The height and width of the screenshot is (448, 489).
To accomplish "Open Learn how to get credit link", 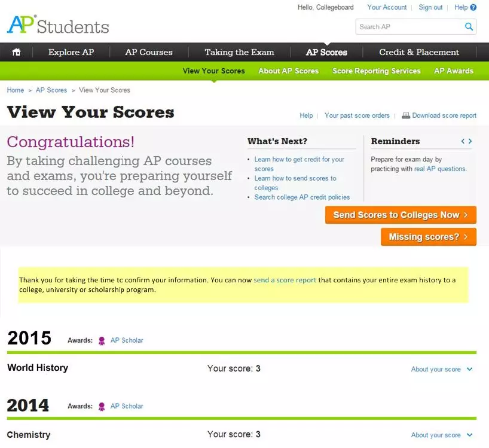I will tap(299, 164).
